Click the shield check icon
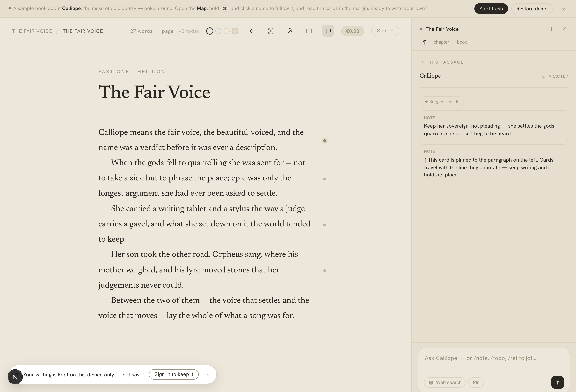 tap(290, 31)
